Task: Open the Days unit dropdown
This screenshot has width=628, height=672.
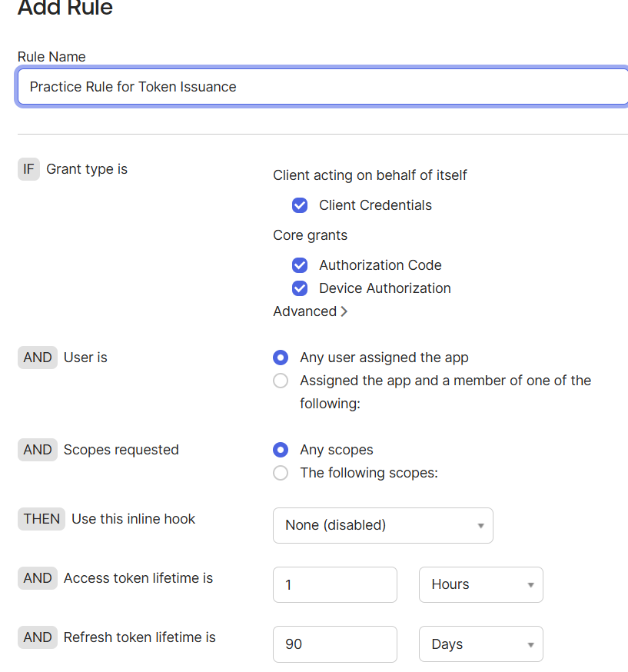Action: (480, 644)
